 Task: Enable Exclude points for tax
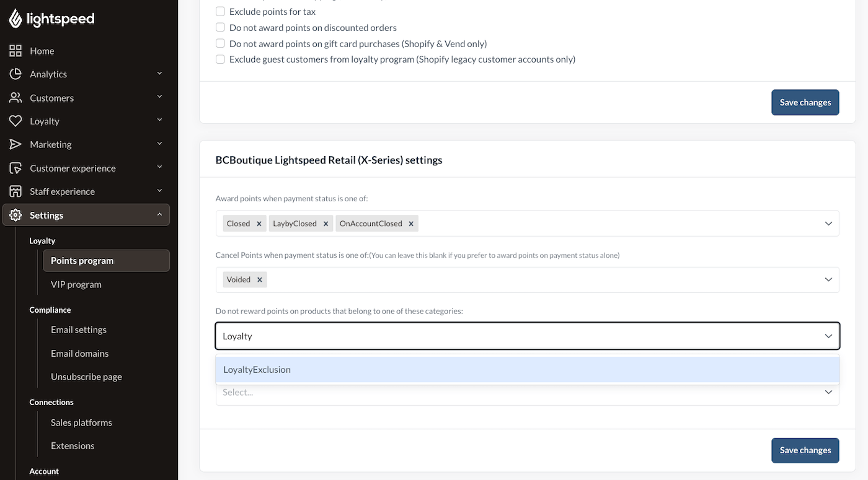[220, 11]
